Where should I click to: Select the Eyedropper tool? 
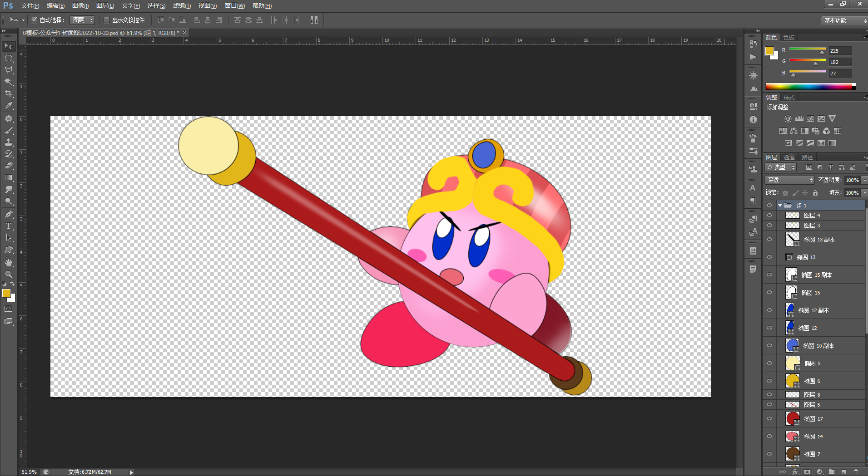[x=9, y=105]
